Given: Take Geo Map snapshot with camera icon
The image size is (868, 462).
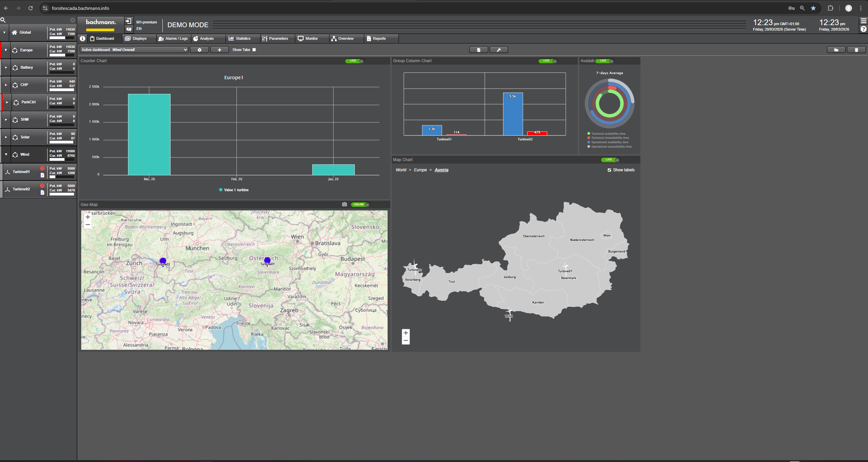Looking at the screenshot, I should click(x=344, y=204).
